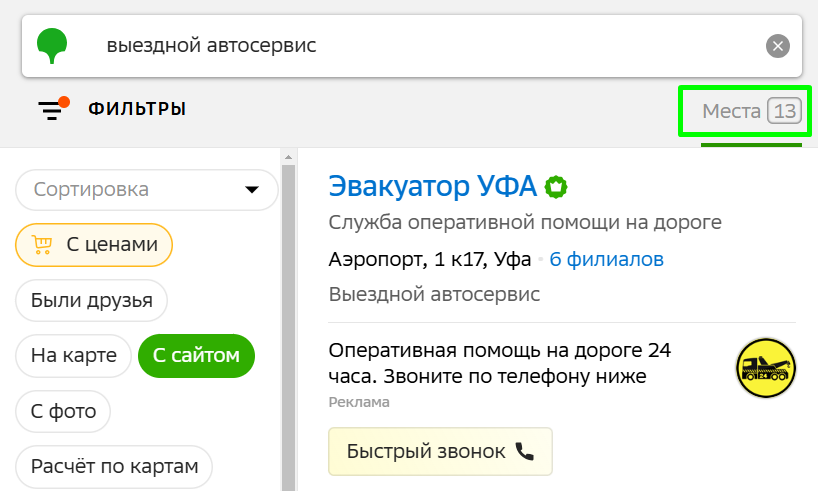Click the green verified badge by Эвакуатор УФА
818x491 pixels.
pos(556,187)
